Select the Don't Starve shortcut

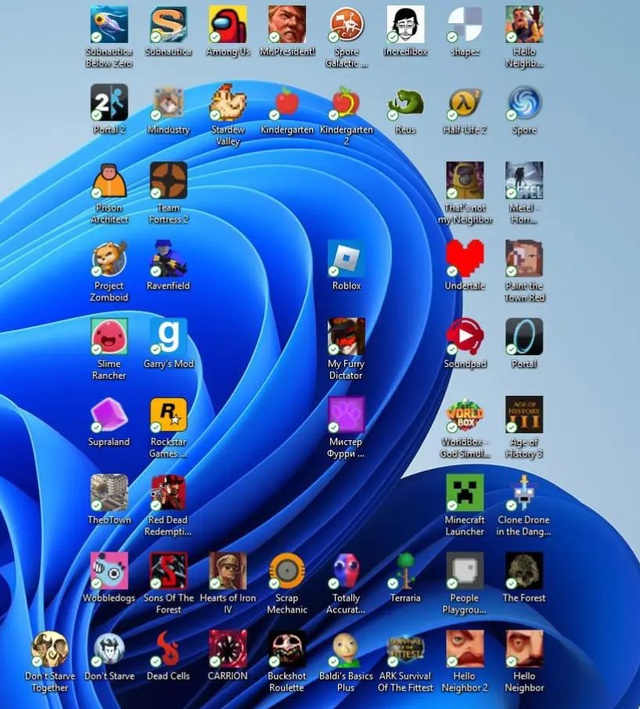[109, 649]
